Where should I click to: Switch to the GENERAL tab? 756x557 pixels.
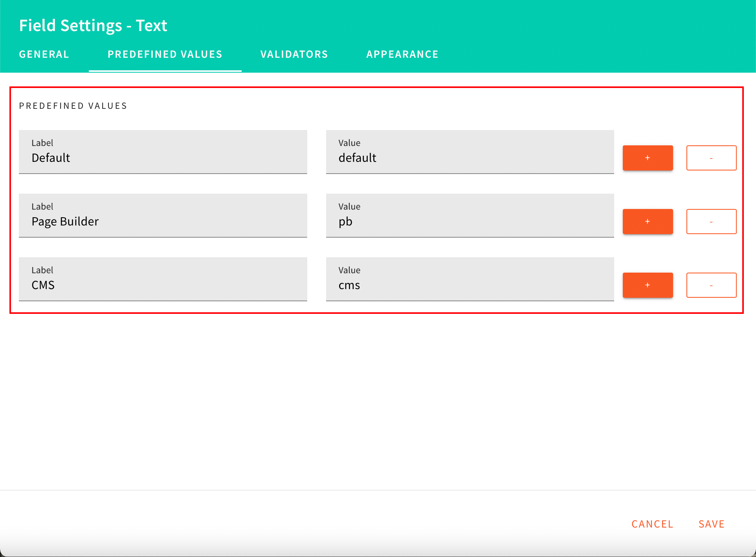44,54
